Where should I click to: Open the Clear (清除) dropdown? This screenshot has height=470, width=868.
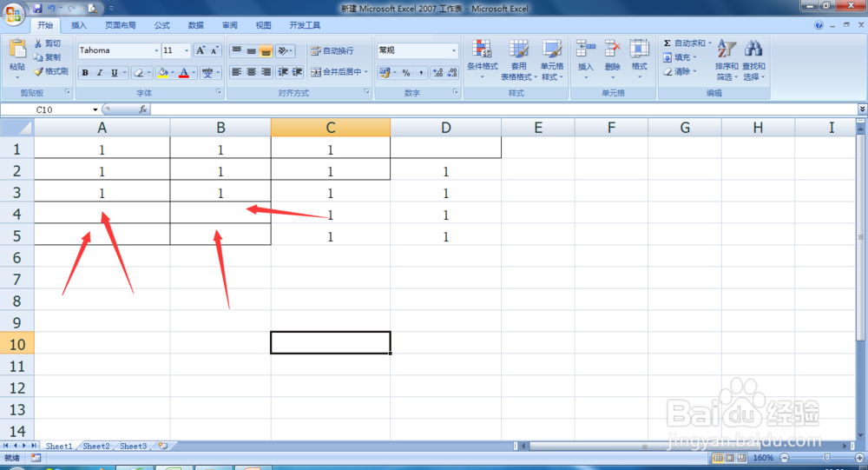(680, 71)
